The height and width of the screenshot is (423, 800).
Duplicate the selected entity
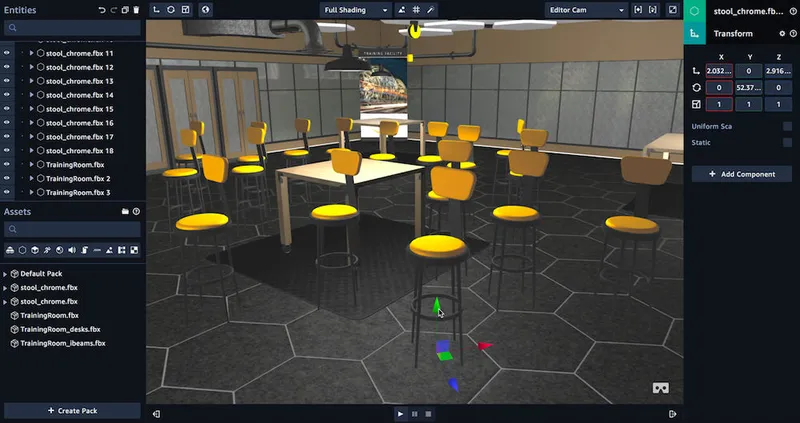tap(125, 10)
